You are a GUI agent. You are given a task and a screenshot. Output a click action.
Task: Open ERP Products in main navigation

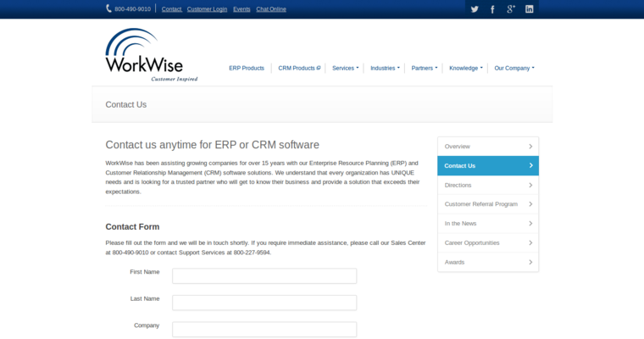pos(247,68)
